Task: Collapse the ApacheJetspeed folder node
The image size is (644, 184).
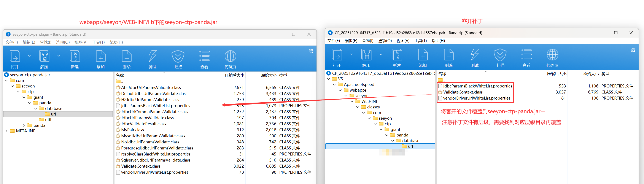Action: click(334, 84)
